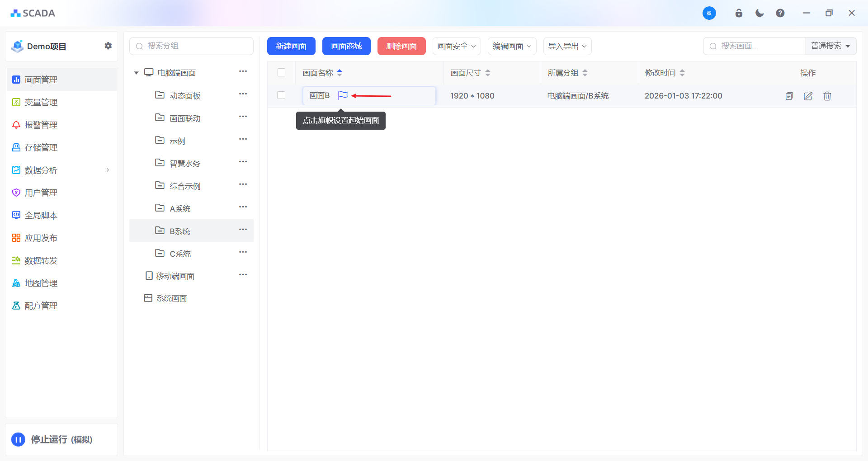Click the red 删除画面 button

click(x=401, y=46)
